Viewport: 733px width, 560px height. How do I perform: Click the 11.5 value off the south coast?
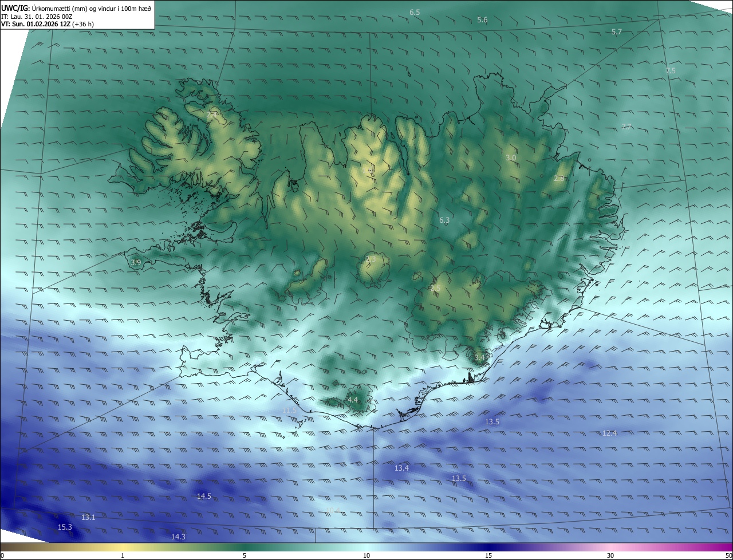290,411
